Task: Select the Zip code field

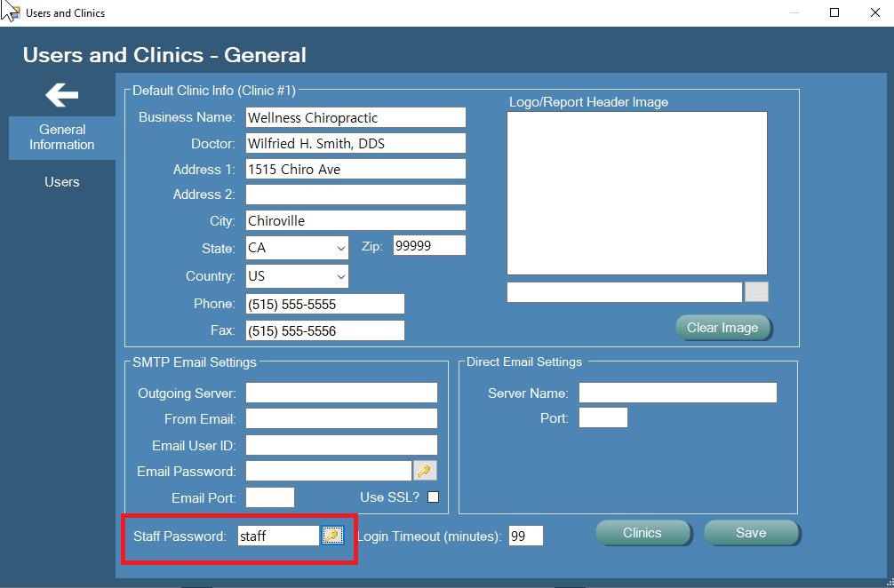Action: pyautogui.click(x=429, y=245)
